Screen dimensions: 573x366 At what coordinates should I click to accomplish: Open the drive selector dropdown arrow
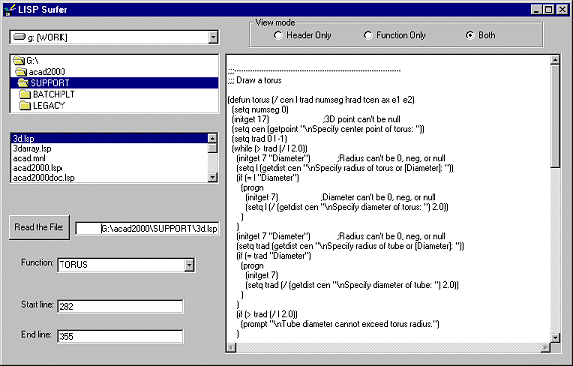point(213,37)
